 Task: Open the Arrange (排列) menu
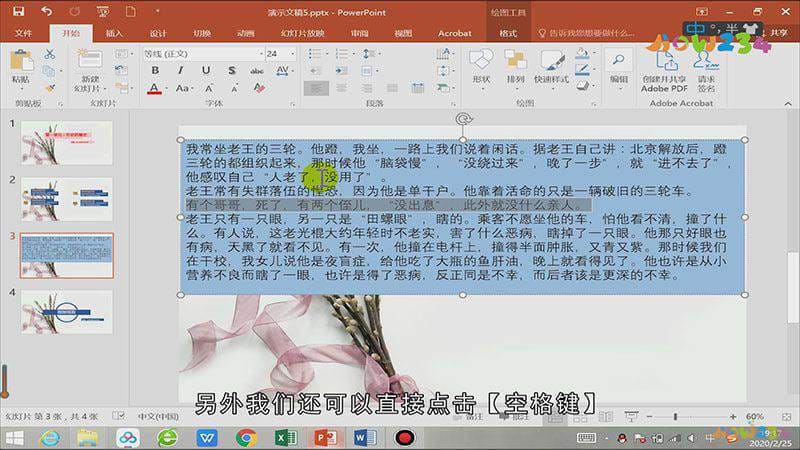tap(515, 67)
